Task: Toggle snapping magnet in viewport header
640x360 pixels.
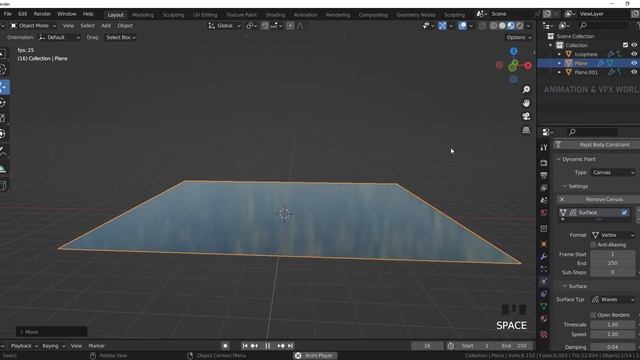Action: coord(265,26)
